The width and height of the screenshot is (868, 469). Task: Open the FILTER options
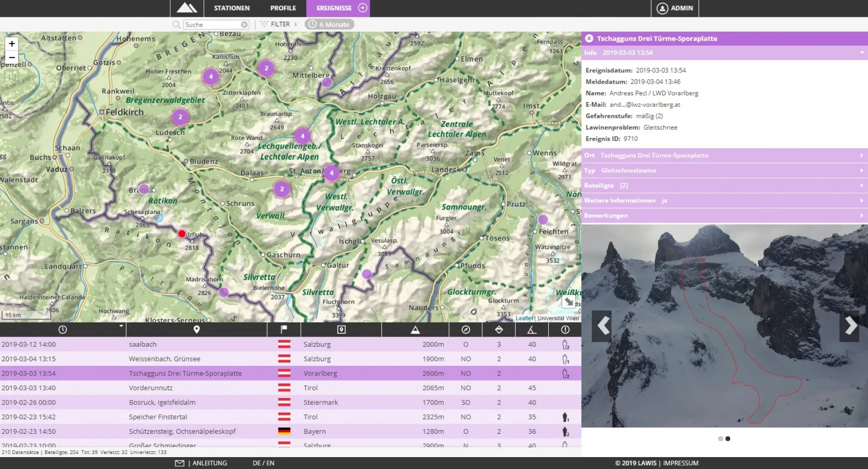[279, 24]
